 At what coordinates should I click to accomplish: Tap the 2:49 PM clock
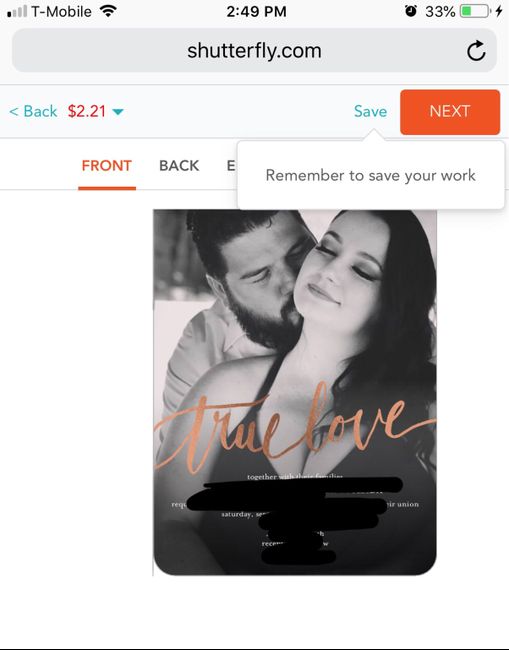[256, 11]
